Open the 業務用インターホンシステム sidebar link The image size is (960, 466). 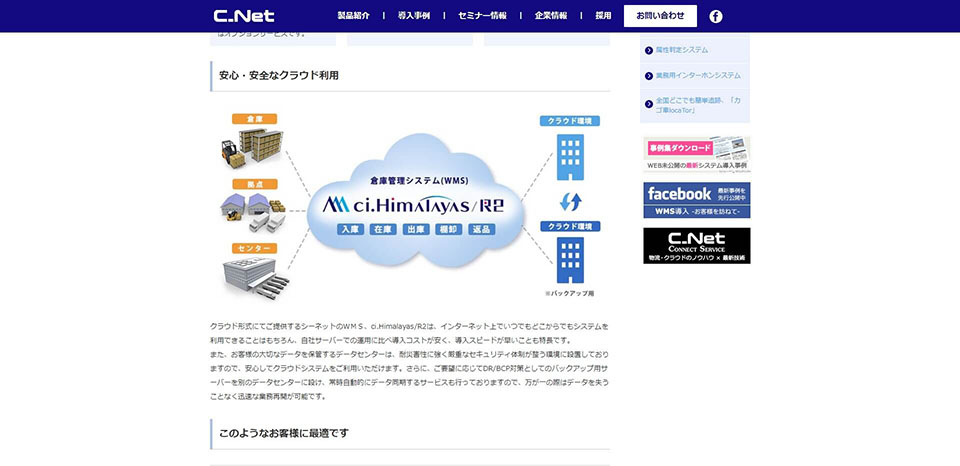click(x=698, y=75)
